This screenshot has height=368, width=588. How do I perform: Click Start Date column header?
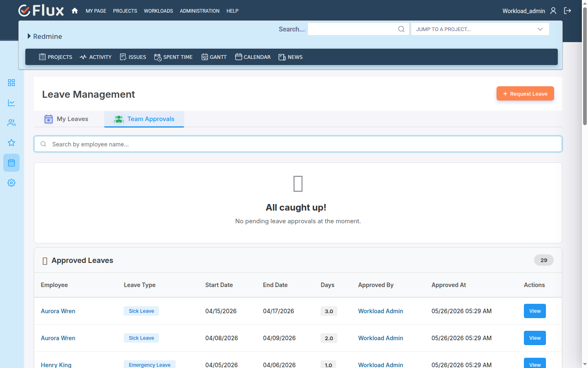click(x=219, y=285)
